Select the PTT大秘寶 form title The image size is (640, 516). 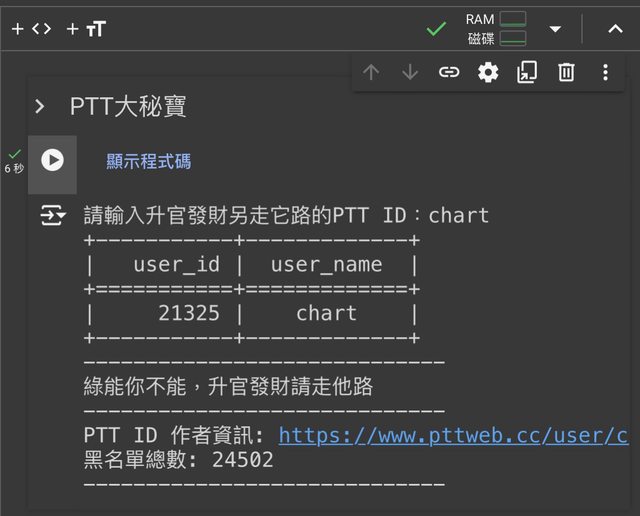[x=128, y=106]
